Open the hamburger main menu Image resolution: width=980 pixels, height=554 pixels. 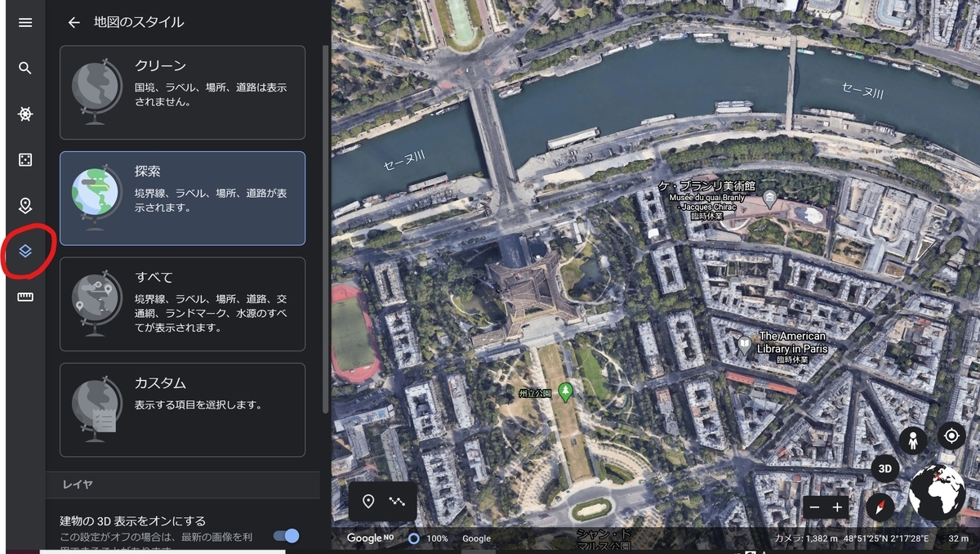click(x=25, y=23)
